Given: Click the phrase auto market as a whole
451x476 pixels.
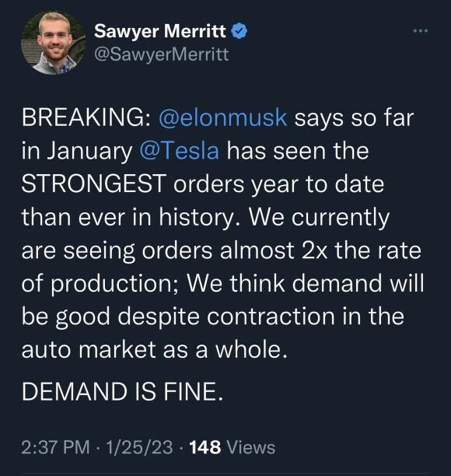Looking at the screenshot, I should click(x=154, y=349).
